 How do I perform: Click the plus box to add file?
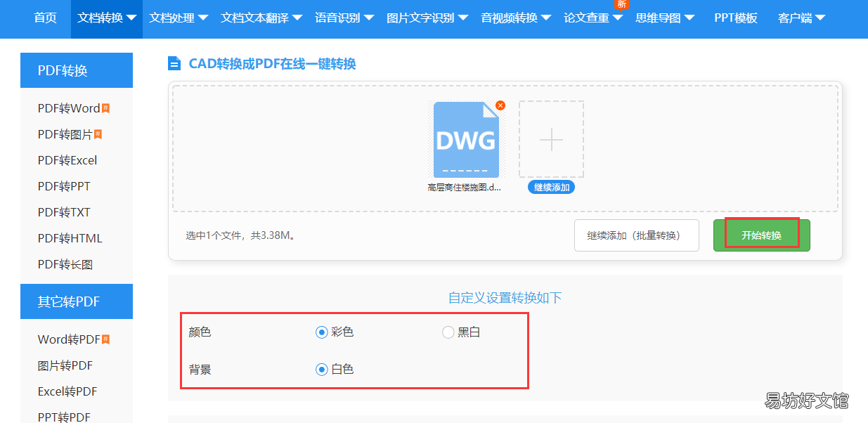click(x=551, y=140)
